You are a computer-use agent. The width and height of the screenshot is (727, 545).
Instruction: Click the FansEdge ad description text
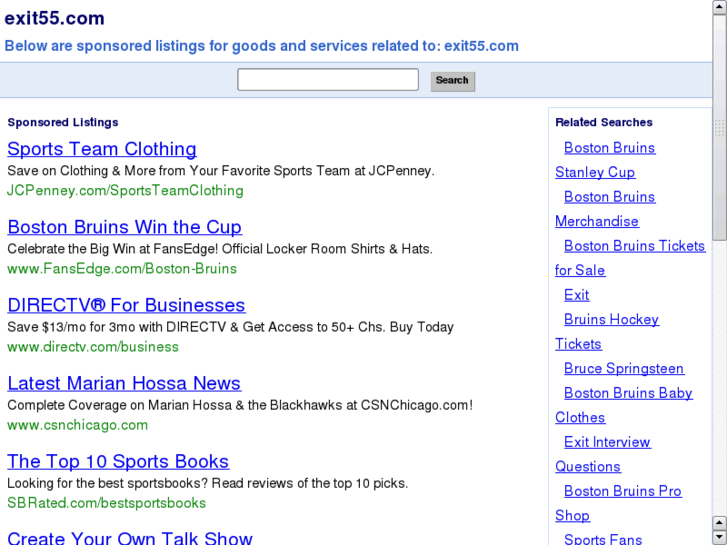220,249
